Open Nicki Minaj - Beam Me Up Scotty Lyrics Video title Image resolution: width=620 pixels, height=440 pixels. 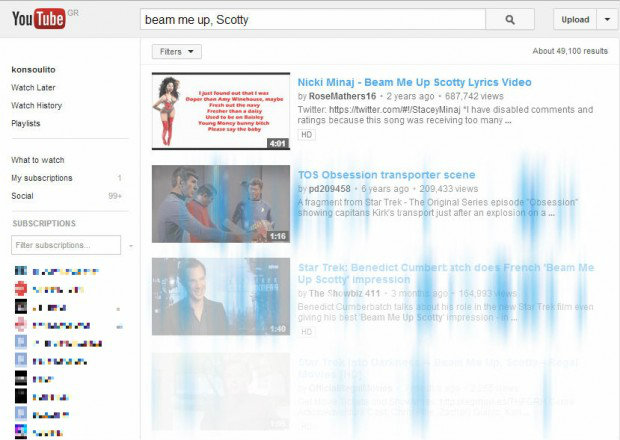click(414, 82)
